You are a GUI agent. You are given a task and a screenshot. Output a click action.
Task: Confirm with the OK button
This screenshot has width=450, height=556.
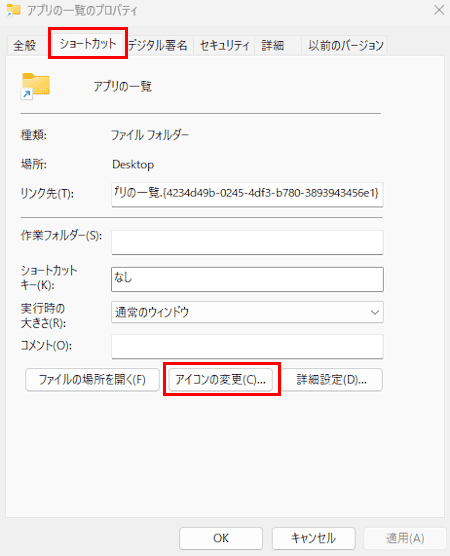click(221, 538)
